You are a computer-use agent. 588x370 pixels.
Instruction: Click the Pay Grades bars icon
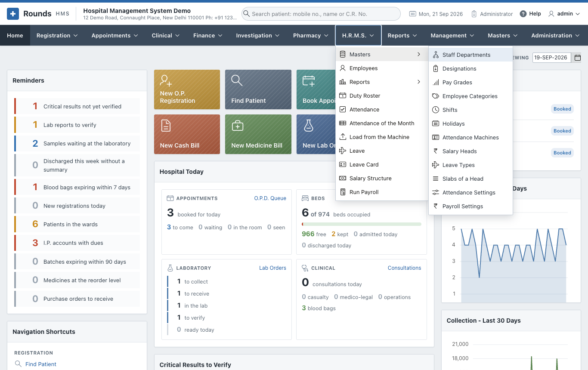pos(436,82)
